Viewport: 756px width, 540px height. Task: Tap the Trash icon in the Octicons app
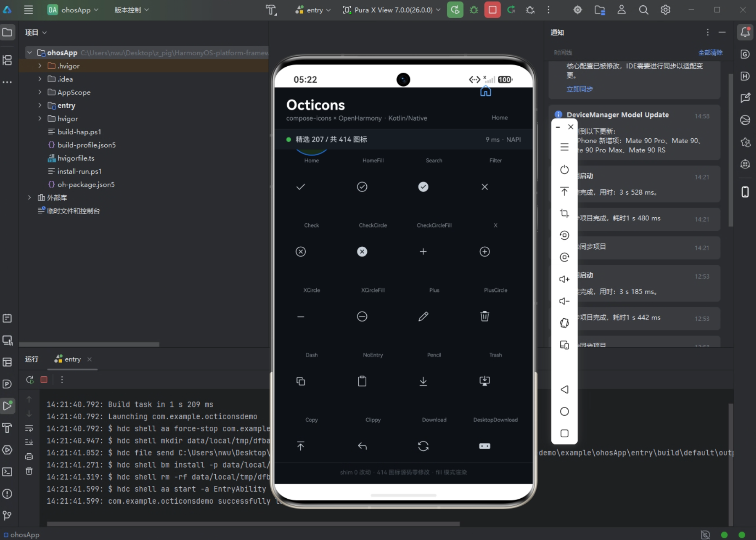(x=485, y=316)
